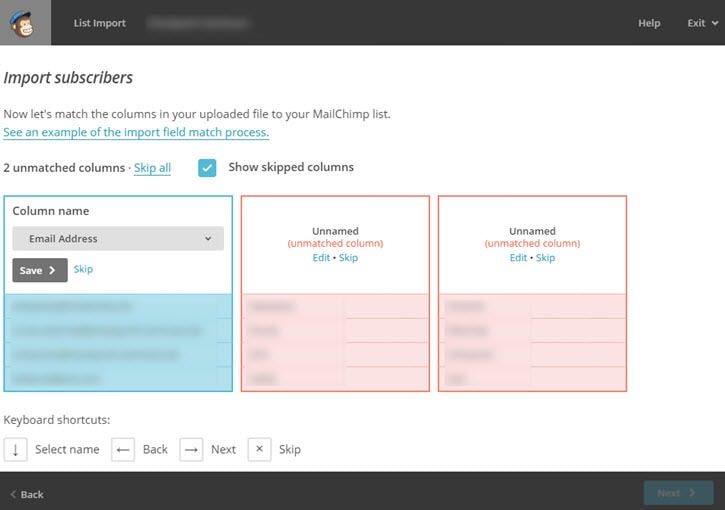Click the right arrow Next shortcut icon
Screen dimensions: 725x510
click(191, 449)
